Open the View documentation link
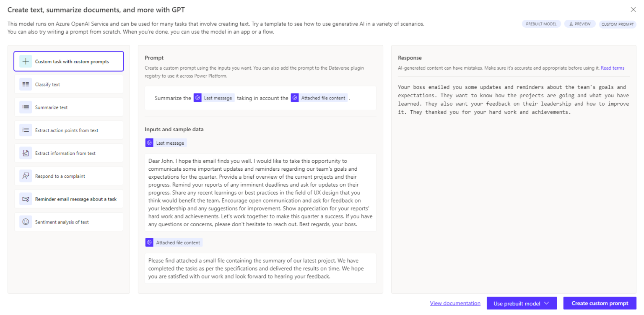644x315 pixels. 455,303
